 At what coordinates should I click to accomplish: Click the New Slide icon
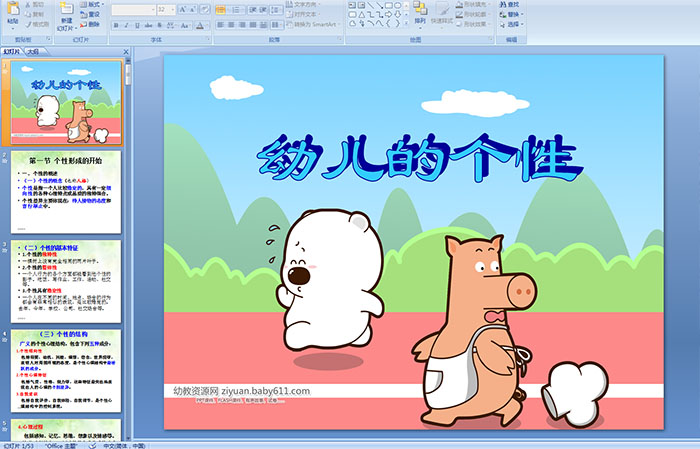click(67, 9)
